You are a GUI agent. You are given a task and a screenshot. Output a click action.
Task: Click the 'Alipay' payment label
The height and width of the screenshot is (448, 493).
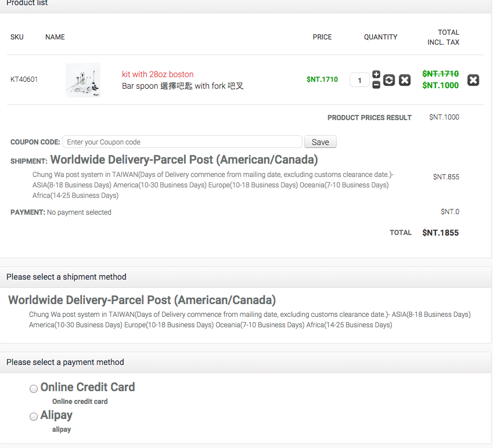tap(56, 415)
